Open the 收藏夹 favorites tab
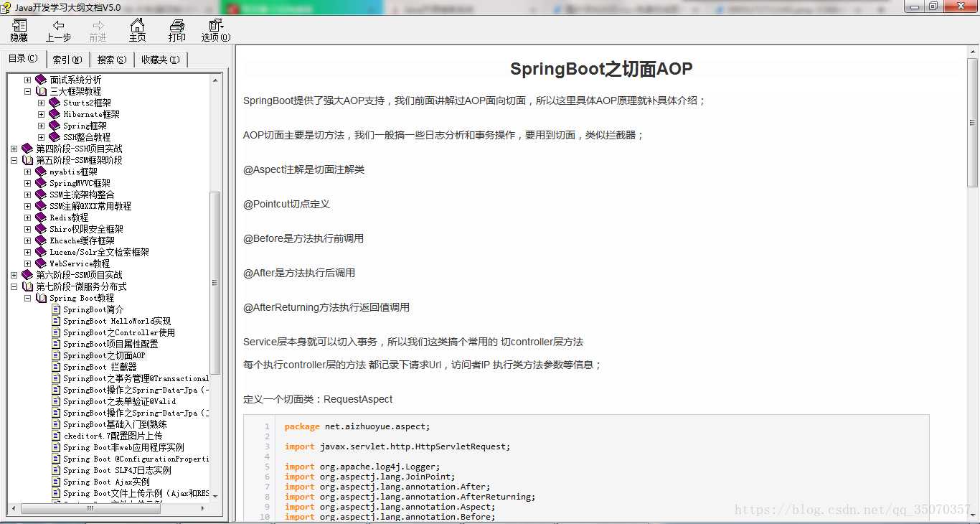The height and width of the screenshot is (524, 980). click(161, 60)
